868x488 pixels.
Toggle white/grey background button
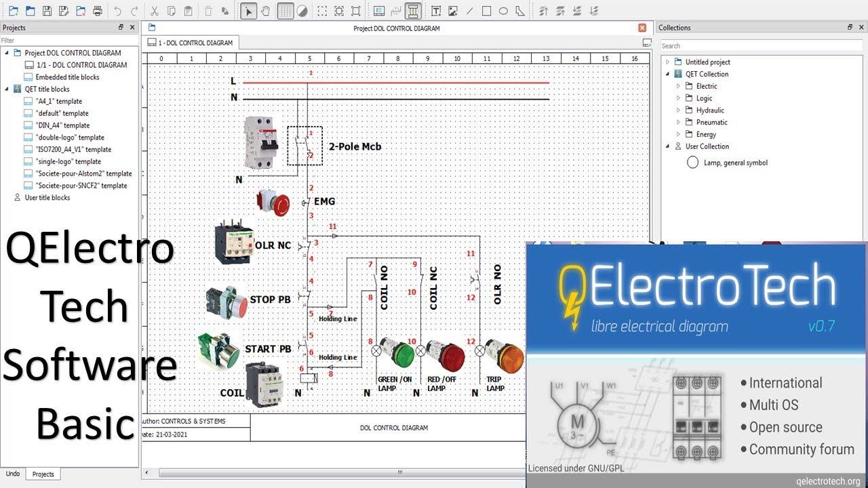302,11
